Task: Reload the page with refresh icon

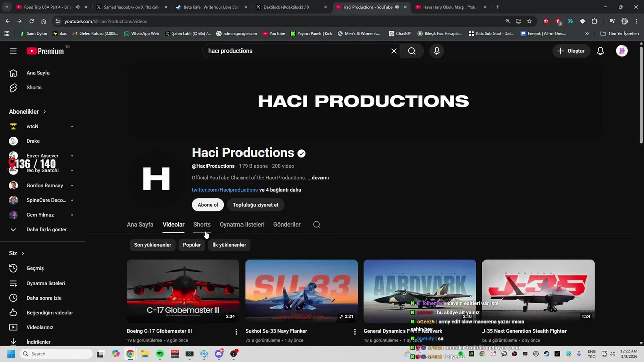Action: [x=31, y=21]
